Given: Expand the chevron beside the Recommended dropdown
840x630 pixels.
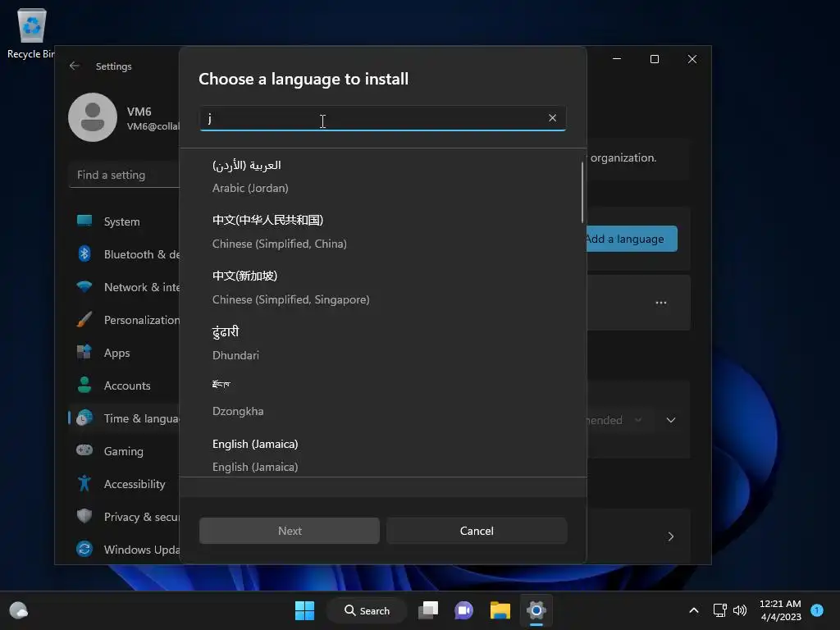Looking at the screenshot, I should click(671, 420).
